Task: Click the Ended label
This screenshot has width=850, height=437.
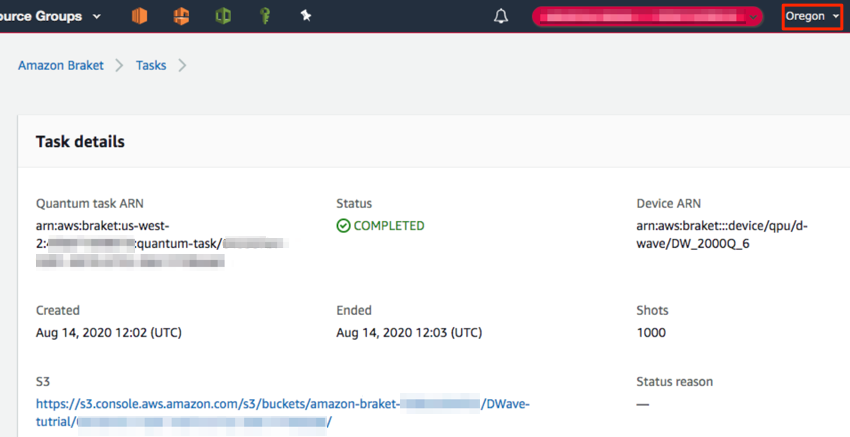Action: point(354,310)
